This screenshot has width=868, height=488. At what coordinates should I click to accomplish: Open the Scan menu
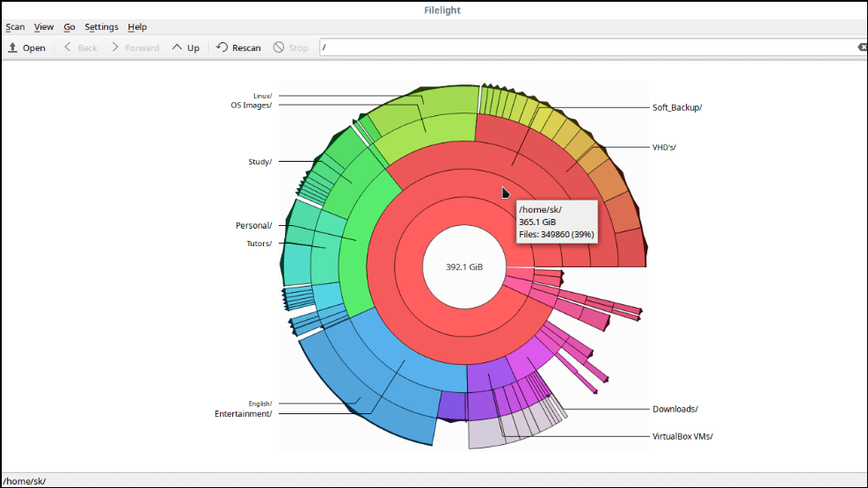[15, 26]
